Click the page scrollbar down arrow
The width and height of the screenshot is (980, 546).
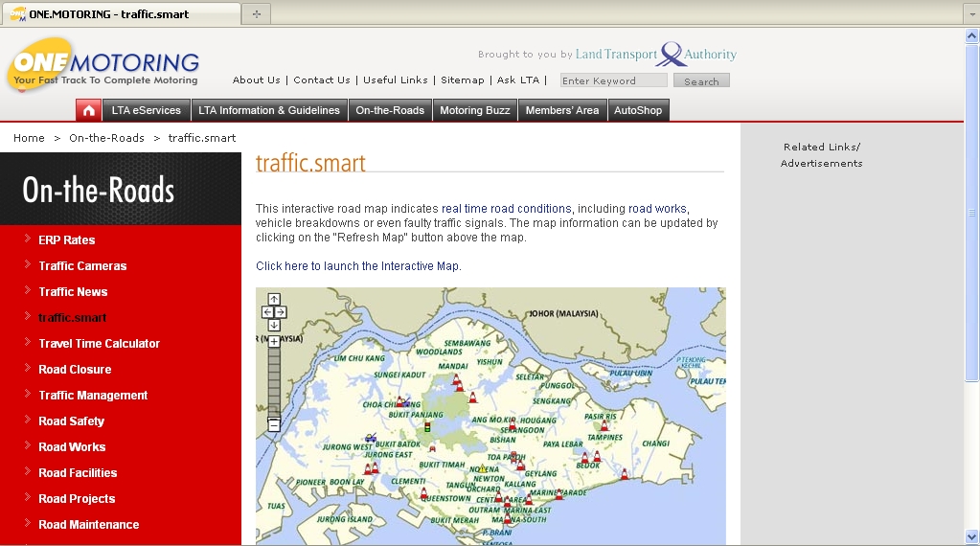[x=972, y=536]
